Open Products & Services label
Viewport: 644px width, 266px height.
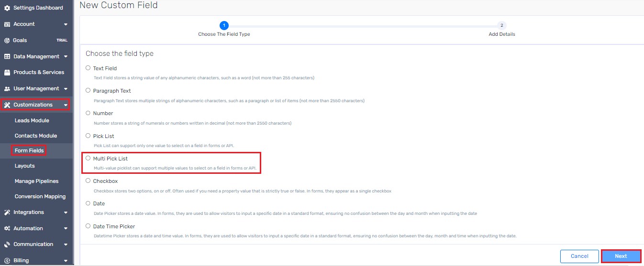pyautogui.click(x=39, y=73)
